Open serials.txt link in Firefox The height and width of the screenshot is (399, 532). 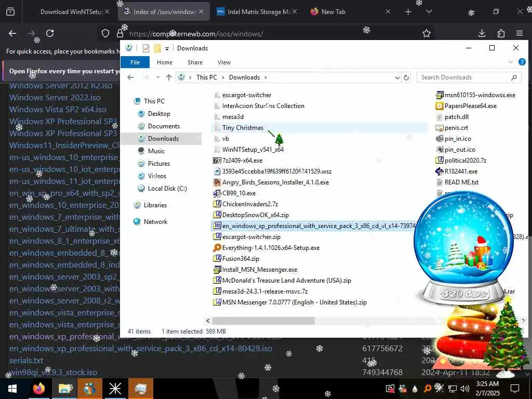point(26,361)
